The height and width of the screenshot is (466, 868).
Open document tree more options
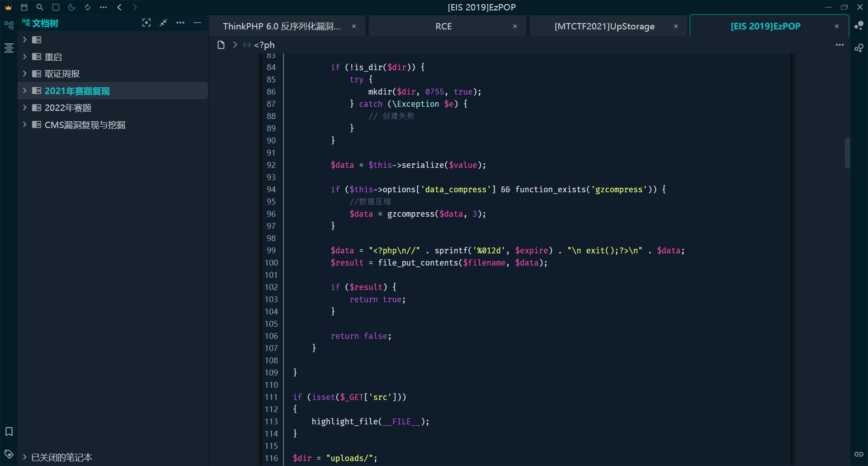(x=180, y=23)
